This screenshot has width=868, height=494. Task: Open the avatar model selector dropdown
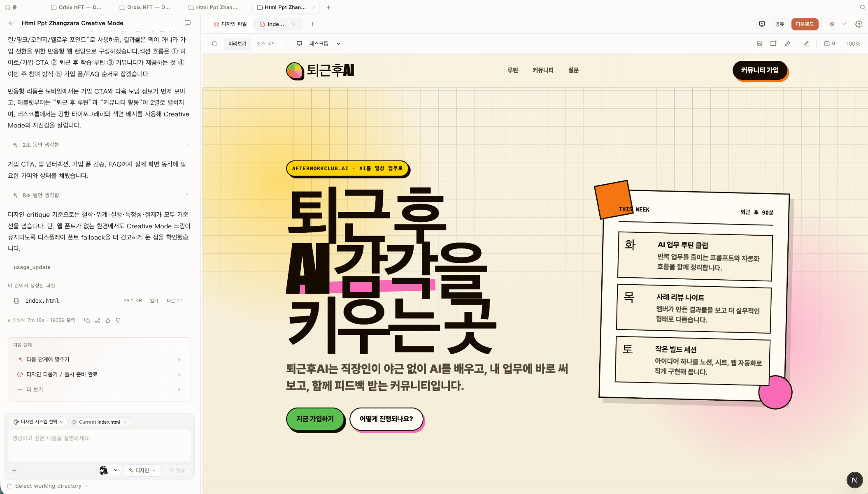tap(109, 470)
